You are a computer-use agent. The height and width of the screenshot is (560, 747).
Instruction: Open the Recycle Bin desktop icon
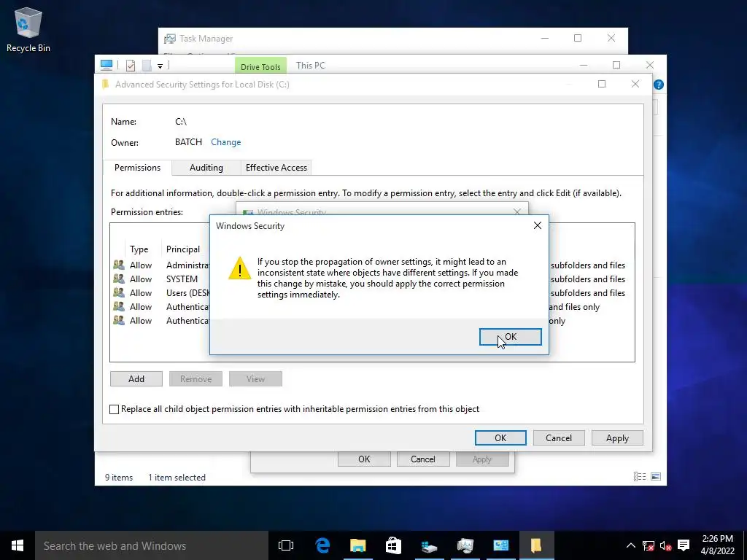click(x=28, y=29)
